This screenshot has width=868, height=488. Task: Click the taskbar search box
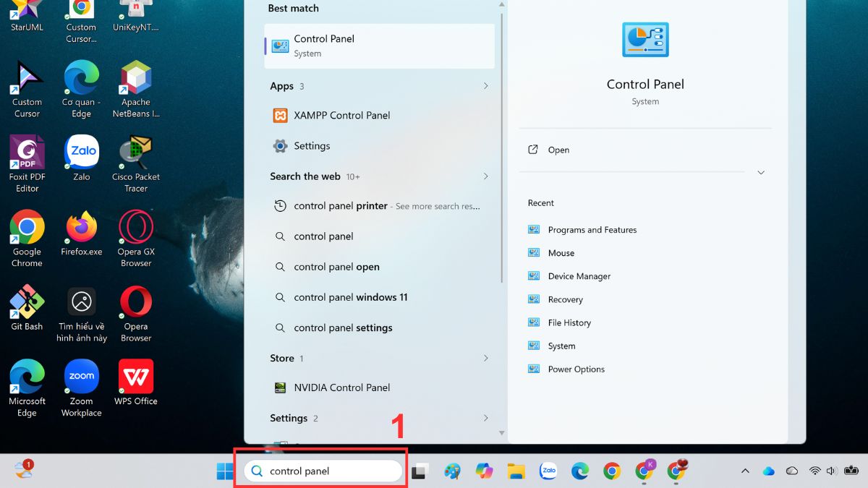(x=322, y=471)
